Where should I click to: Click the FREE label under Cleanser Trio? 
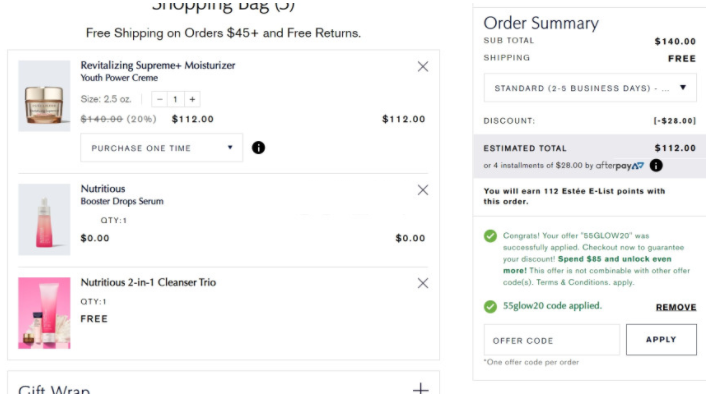[x=94, y=319]
